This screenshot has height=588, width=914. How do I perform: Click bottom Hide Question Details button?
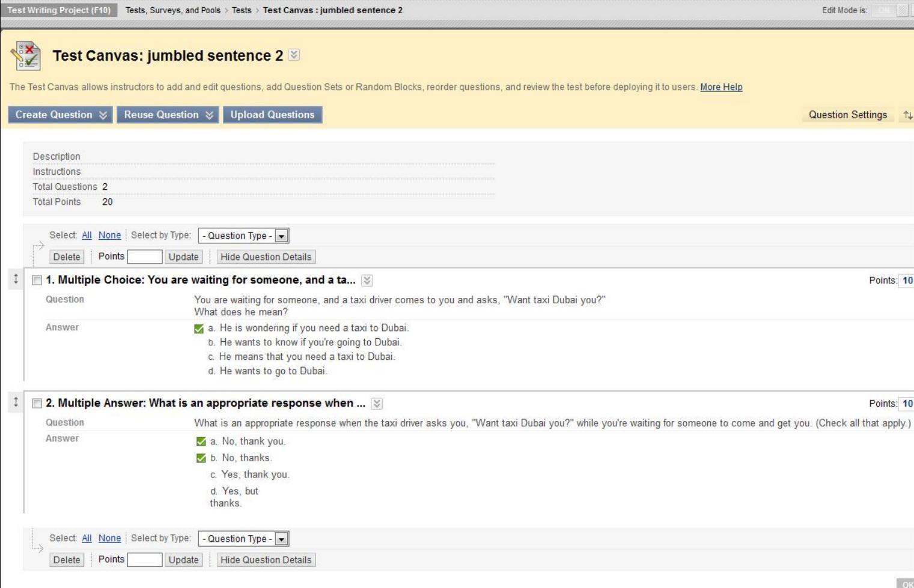tap(266, 560)
